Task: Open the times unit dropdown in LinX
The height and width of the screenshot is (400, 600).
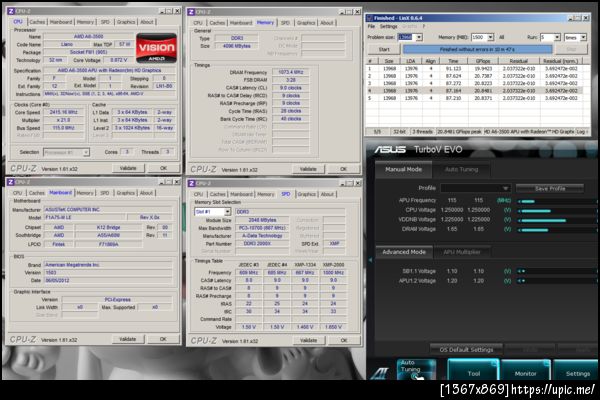Action: tap(583, 37)
